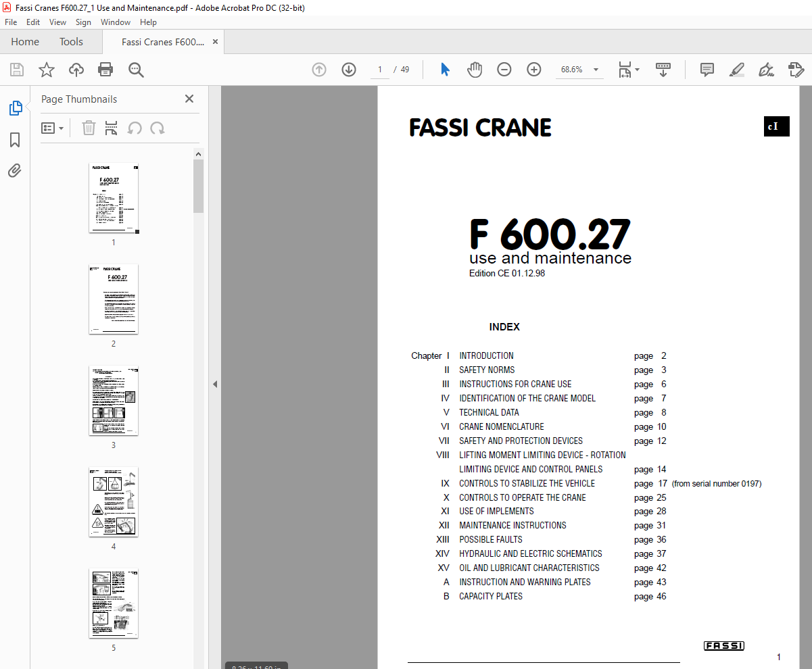This screenshot has width=812, height=669.
Task: Open the Bookmarks pane icon
Action: pos(15,140)
